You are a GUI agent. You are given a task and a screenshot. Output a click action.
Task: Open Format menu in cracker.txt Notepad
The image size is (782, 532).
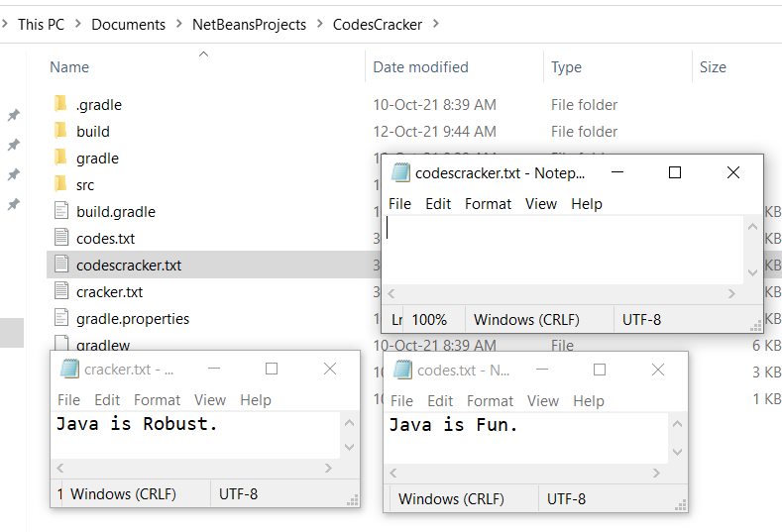coord(157,400)
